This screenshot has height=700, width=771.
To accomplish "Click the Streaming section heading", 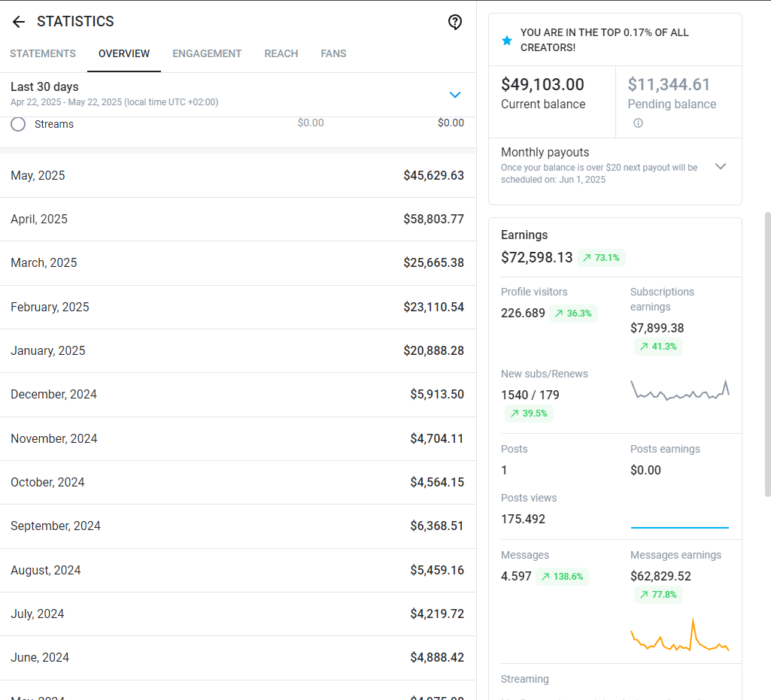I will (524, 680).
